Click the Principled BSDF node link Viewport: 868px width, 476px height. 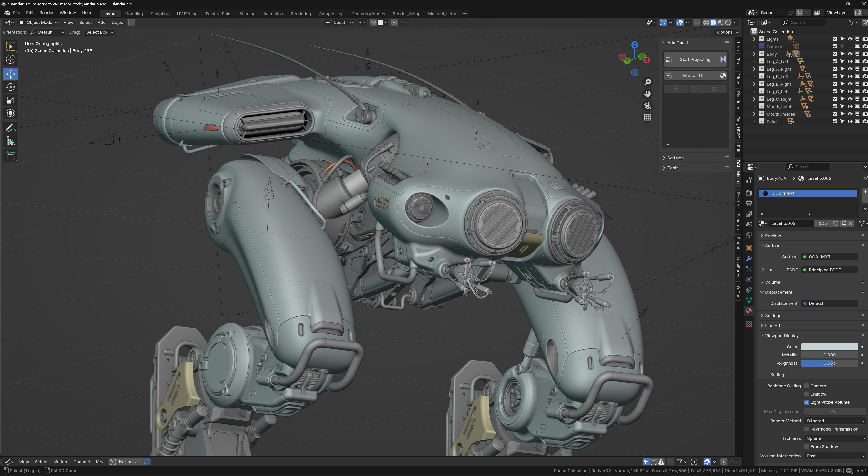tap(830, 270)
